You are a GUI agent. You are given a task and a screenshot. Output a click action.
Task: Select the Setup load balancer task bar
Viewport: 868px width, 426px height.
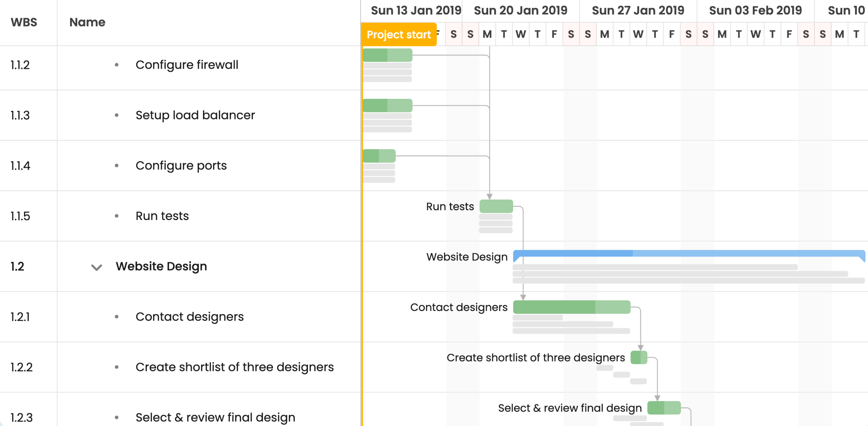388,106
